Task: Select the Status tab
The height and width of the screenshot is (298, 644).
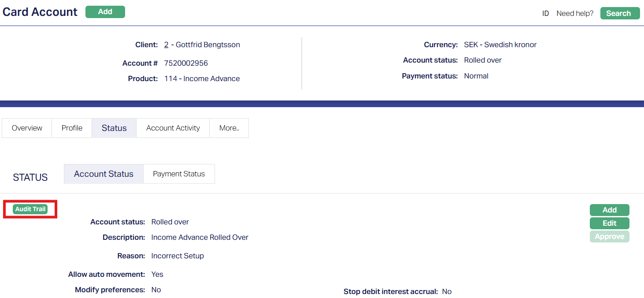Action: tap(114, 128)
